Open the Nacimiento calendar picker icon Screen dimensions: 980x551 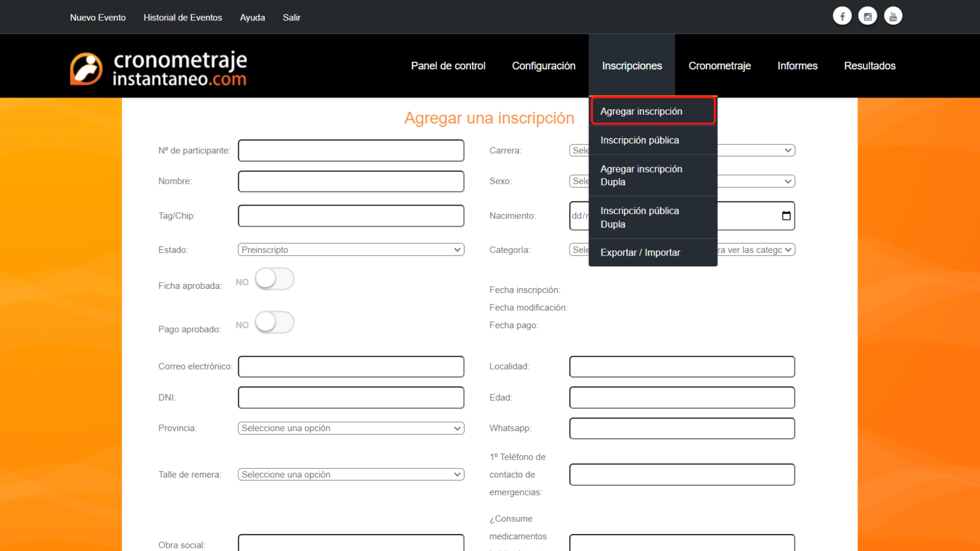(x=786, y=216)
